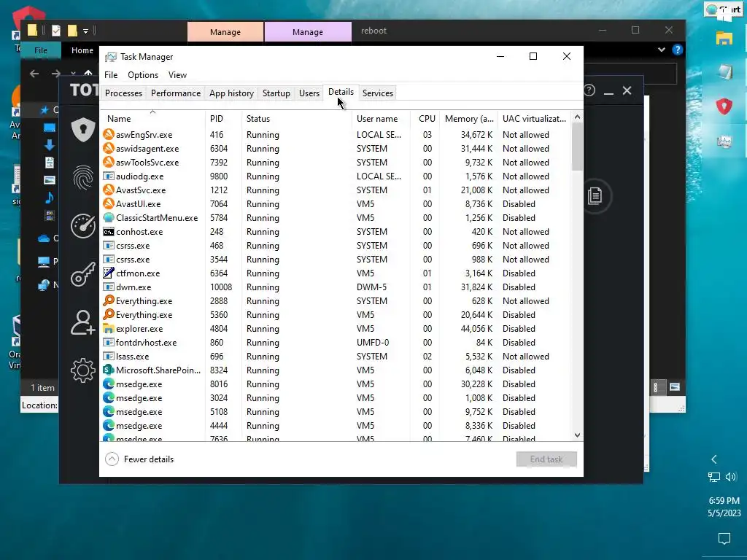747x560 pixels.
Task: Click the conhost.exe console icon
Action: click(x=109, y=232)
